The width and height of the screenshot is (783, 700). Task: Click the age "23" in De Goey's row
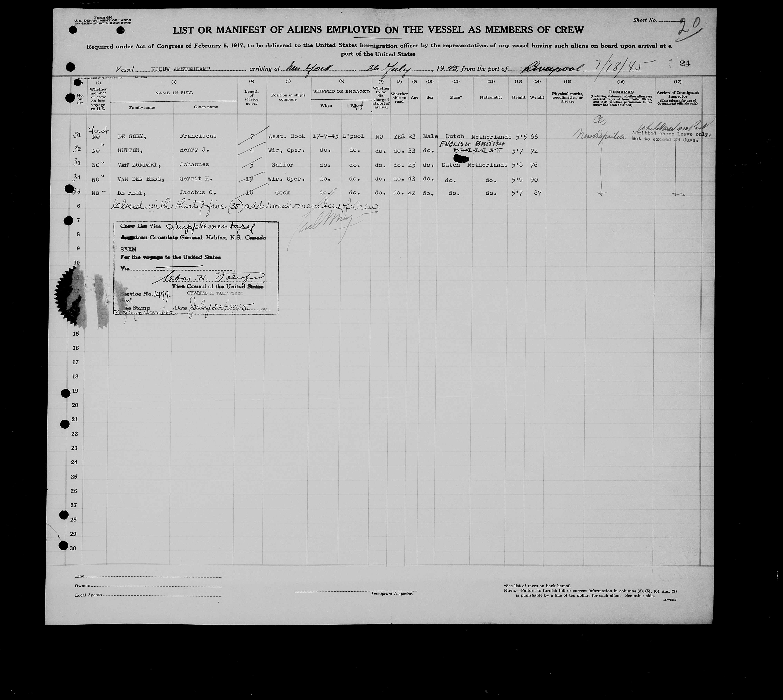pyautogui.click(x=412, y=137)
